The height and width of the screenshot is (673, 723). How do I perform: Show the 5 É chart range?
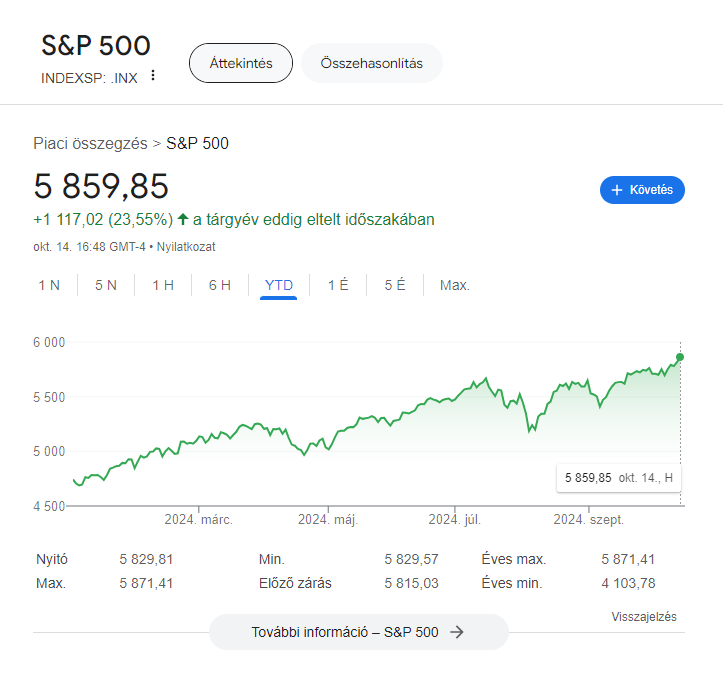coord(395,285)
